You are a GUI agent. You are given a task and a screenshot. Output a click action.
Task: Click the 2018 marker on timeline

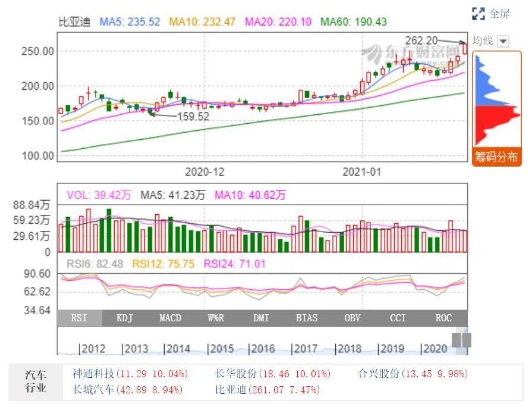pyautogui.click(x=348, y=349)
